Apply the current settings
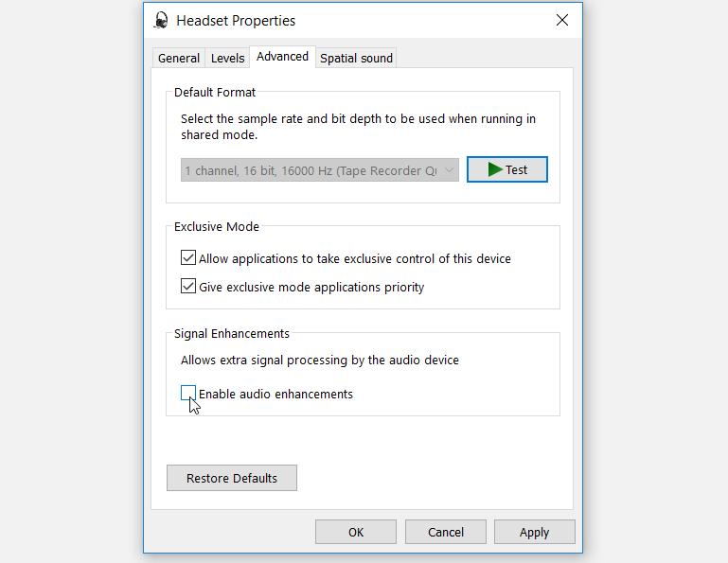The image size is (728, 563). pyautogui.click(x=534, y=532)
